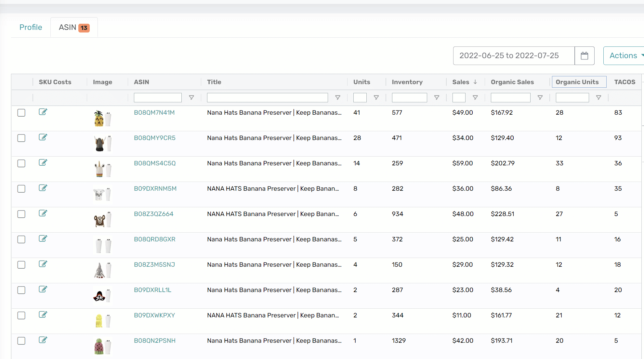Viewport: 644px width, 359px height.
Task: Open ASIN link B08QMY9CR5
Action: coord(154,138)
